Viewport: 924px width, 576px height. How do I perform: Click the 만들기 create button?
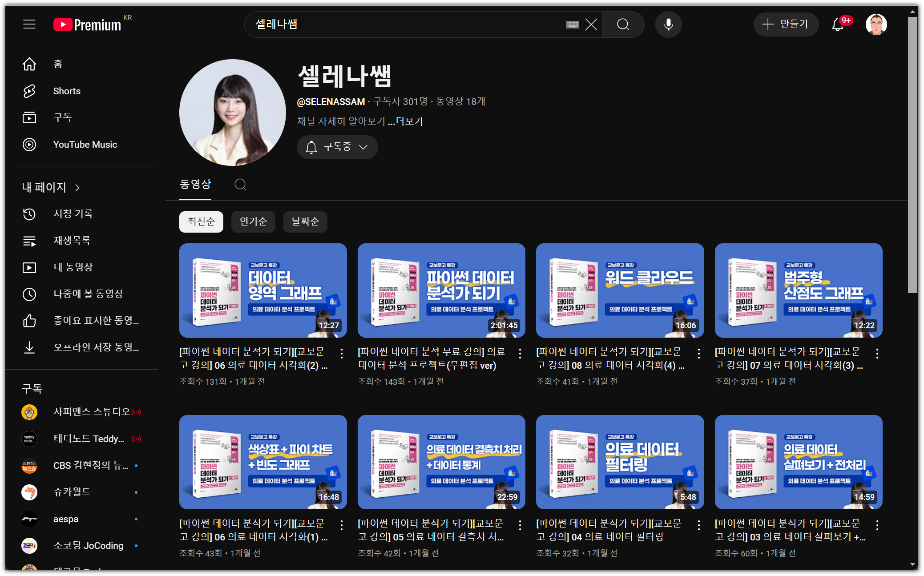pyautogui.click(x=786, y=24)
